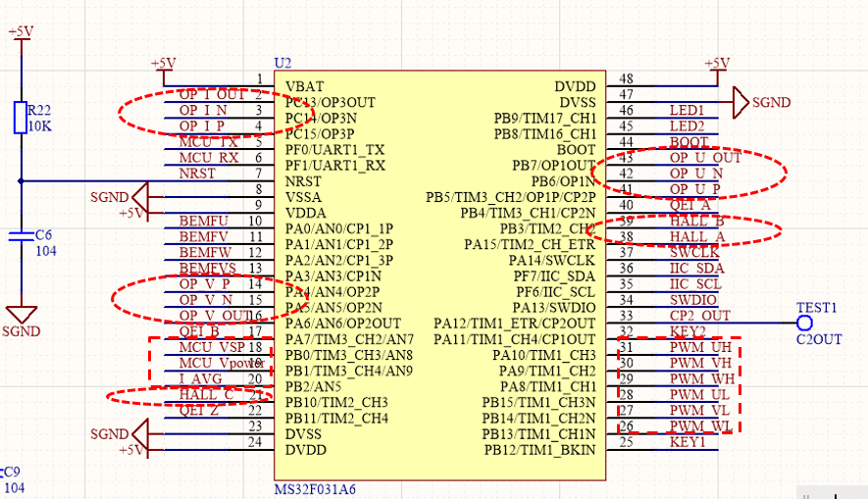Select the MCU_Vpower net label
This screenshot has height=499, width=868.
[222, 364]
